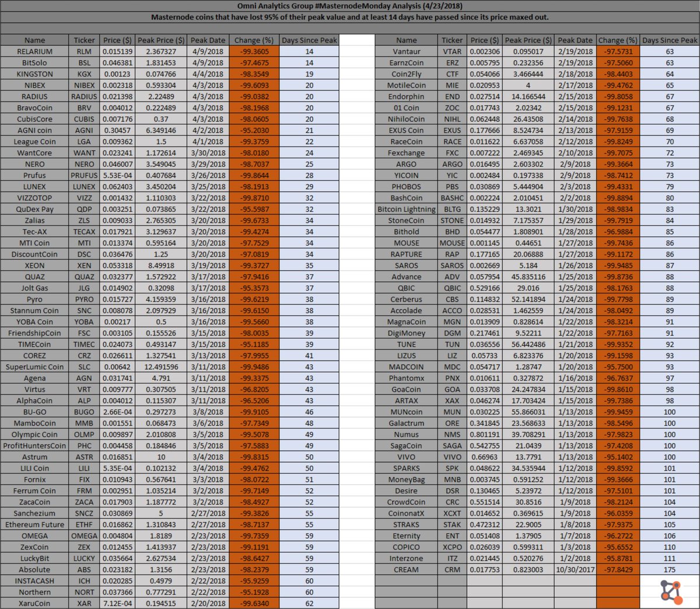Select TUNE peak price 56.442486
Image resolution: width=700 pixels, height=609 pixels.
[x=528, y=345]
